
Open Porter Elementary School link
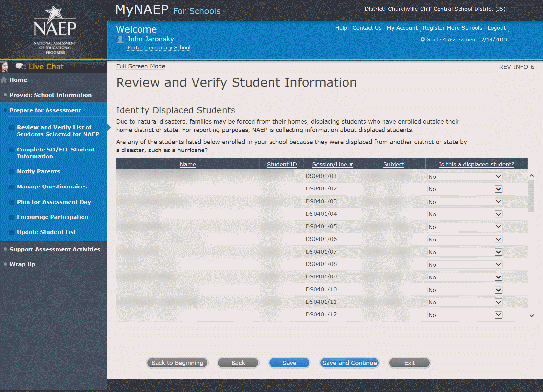[x=159, y=48]
